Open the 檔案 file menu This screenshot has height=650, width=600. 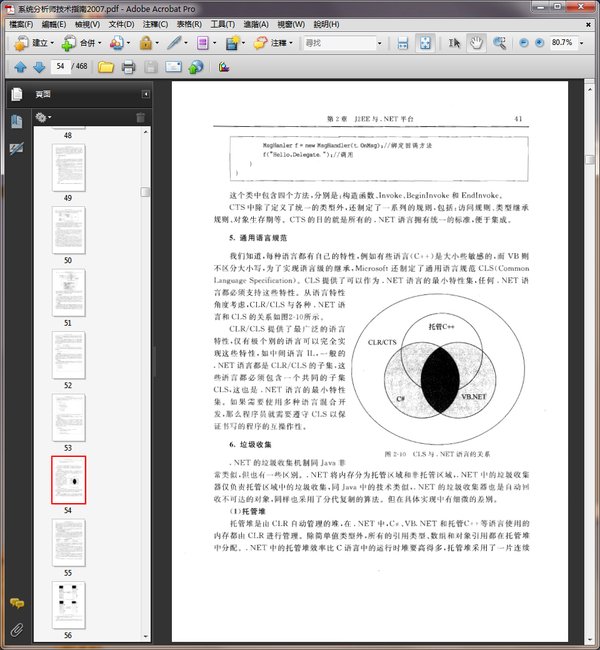pyautogui.click(x=21, y=22)
